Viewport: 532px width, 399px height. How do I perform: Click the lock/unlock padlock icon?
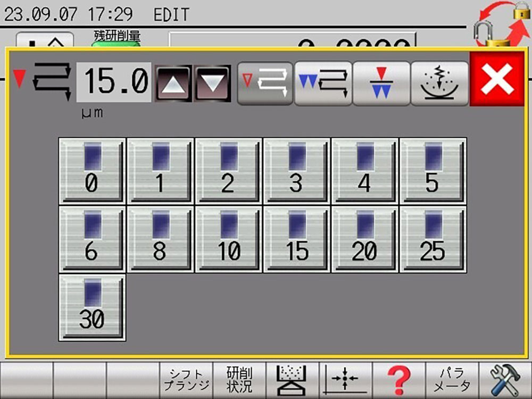(502, 24)
